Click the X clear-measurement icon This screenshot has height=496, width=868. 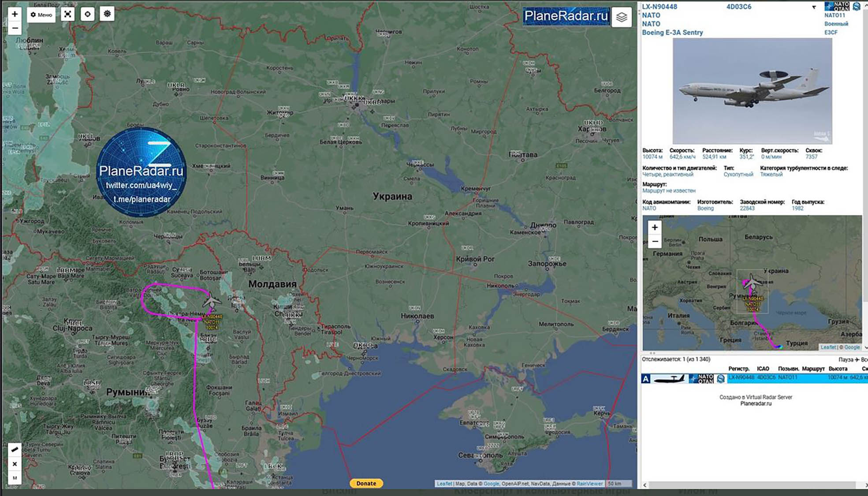15,464
